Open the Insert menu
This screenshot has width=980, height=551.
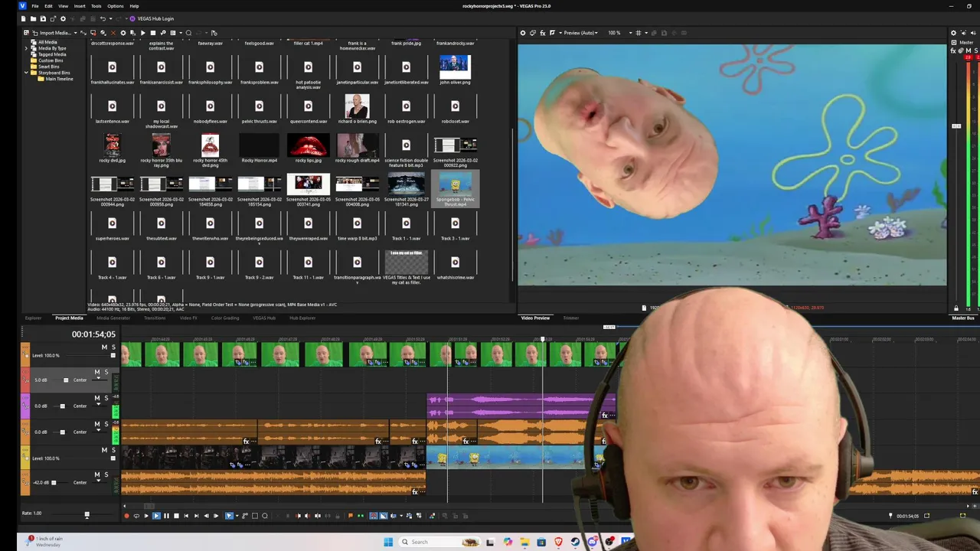(x=80, y=6)
